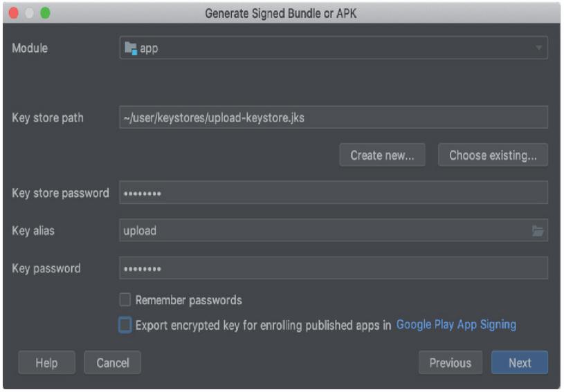The image size is (564, 392).
Task: Open the Module dropdown arrow
Action: pos(538,48)
